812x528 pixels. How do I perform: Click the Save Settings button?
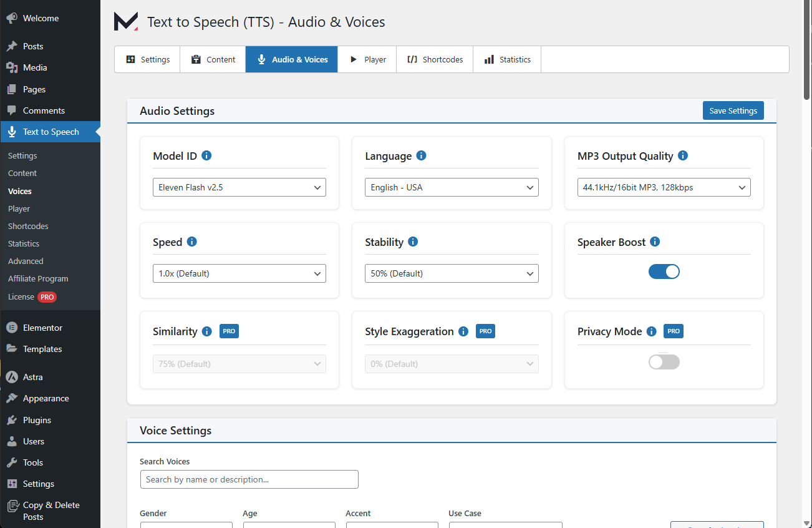(733, 110)
